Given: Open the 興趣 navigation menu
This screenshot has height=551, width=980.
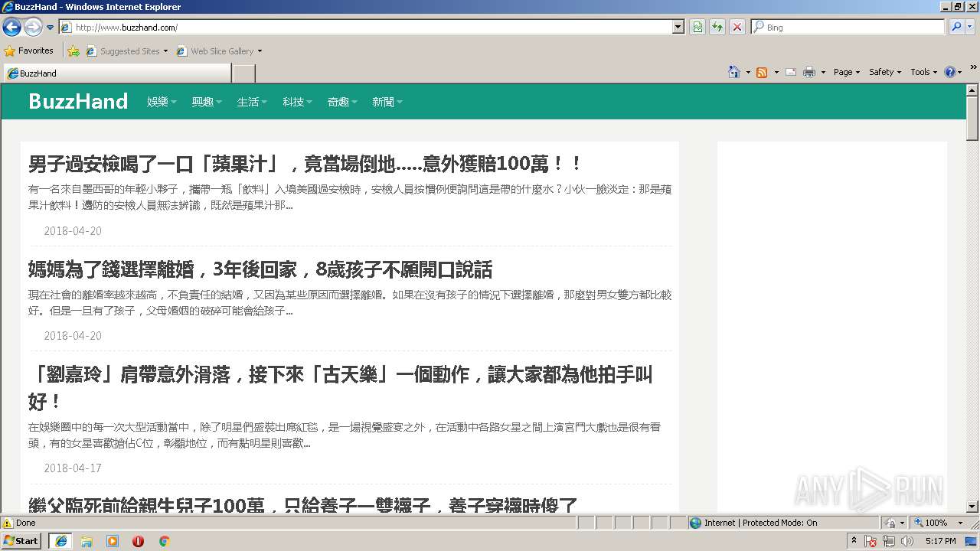Looking at the screenshot, I should 207,102.
